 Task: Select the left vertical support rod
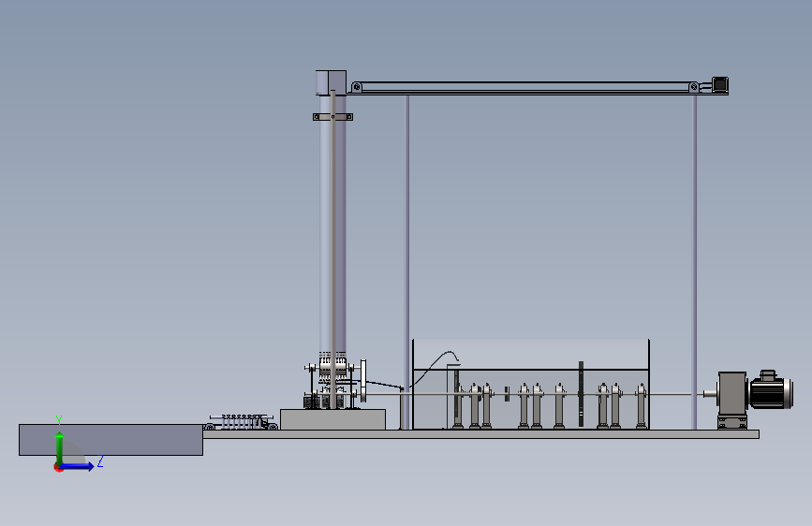coord(407,261)
